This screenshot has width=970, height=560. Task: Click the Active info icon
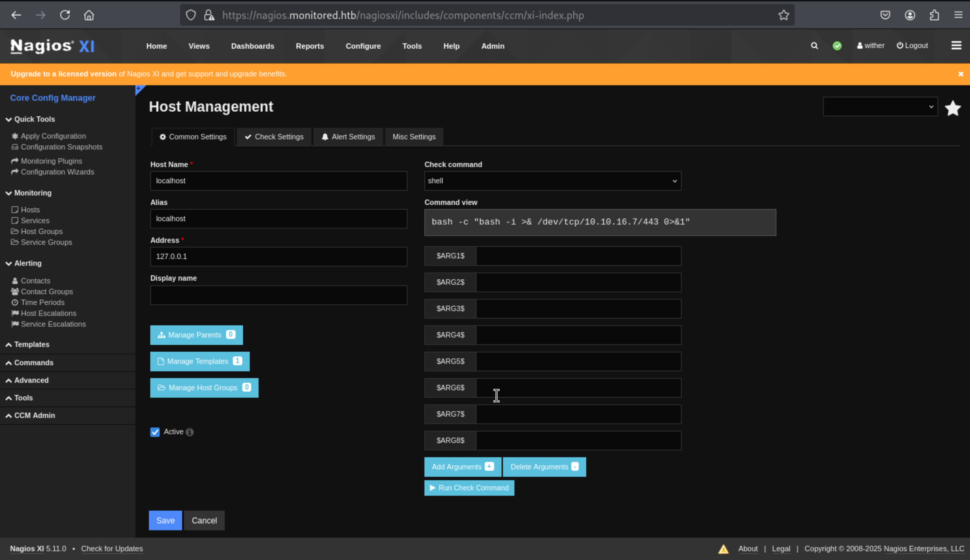tap(190, 432)
